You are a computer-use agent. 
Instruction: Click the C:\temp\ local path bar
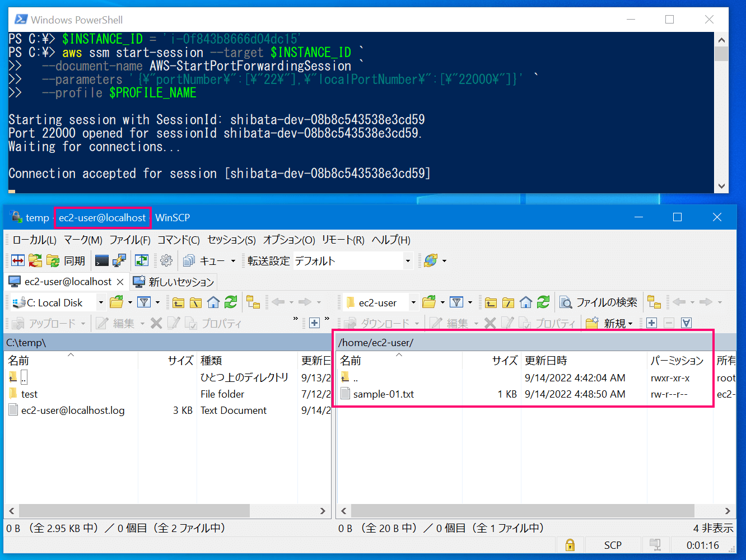click(x=168, y=342)
